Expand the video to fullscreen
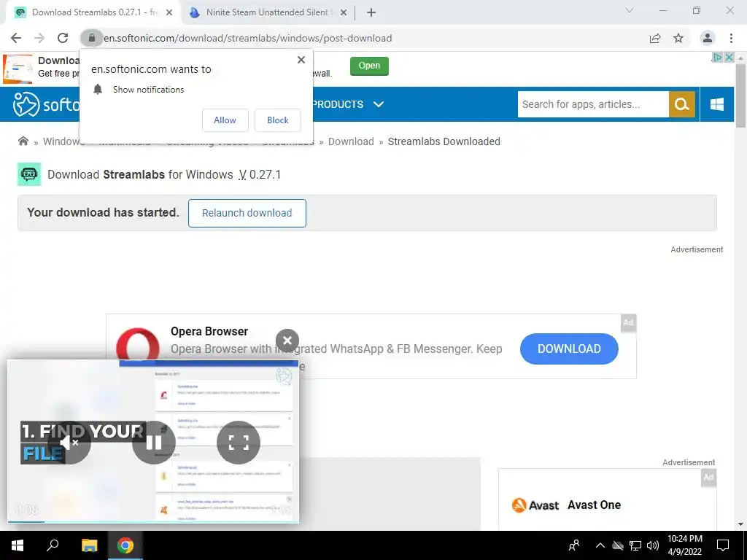The height and width of the screenshot is (560, 747). point(239,443)
